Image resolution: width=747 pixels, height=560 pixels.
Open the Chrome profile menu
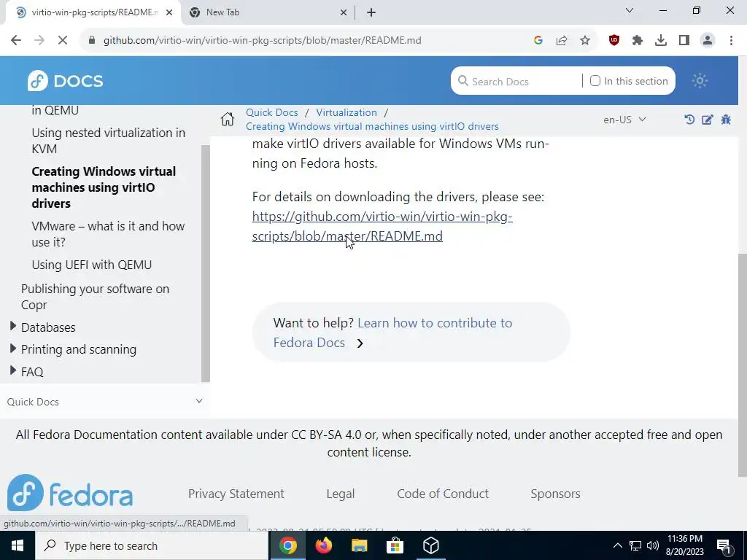coord(708,41)
